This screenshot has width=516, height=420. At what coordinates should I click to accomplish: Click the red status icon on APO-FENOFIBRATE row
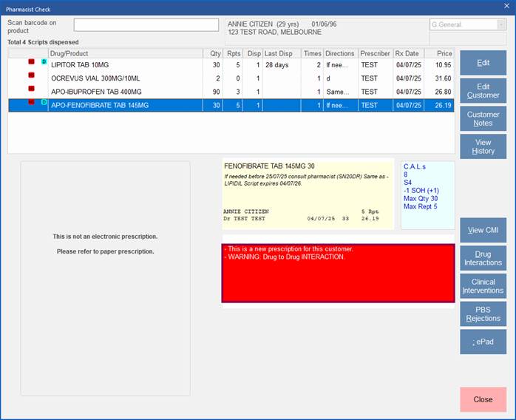(x=31, y=102)
